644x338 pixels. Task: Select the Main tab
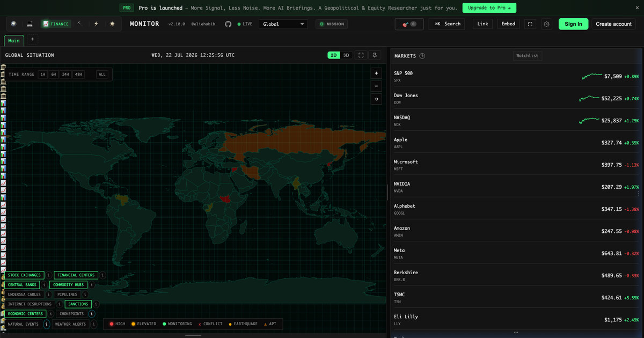tap(14, 41)
